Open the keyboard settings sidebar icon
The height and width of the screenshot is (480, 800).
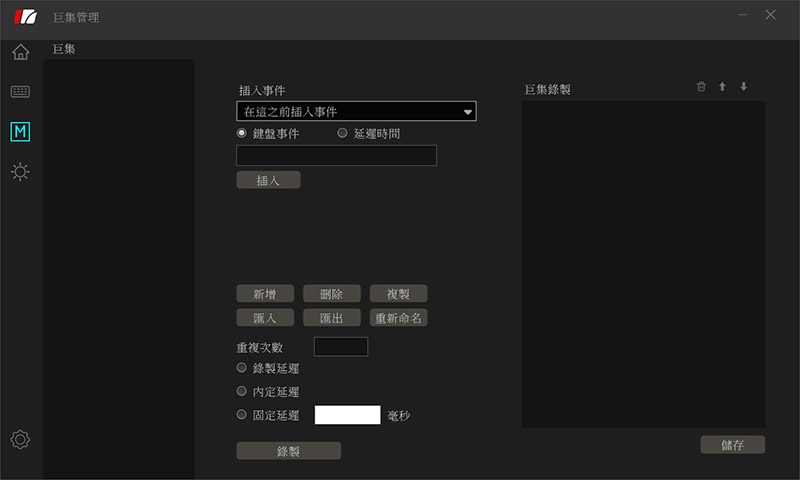20,92
